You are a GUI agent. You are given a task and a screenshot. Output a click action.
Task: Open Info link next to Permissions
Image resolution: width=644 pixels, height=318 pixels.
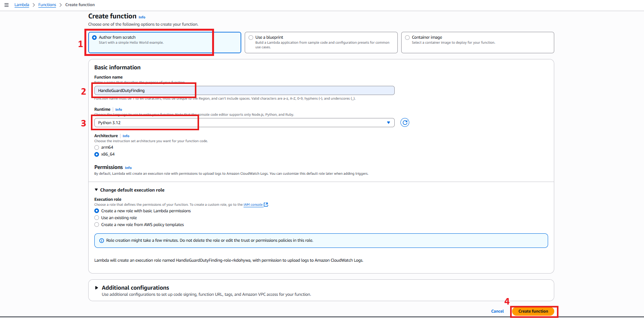point(128,168)
